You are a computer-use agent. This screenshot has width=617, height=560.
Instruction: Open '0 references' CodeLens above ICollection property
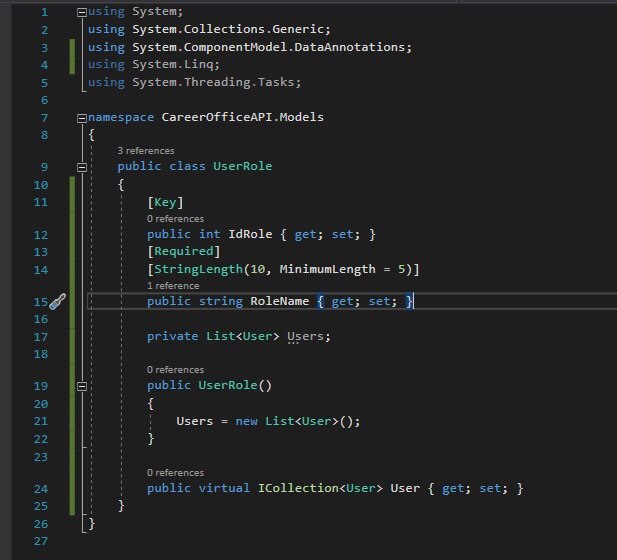(175, 473)
